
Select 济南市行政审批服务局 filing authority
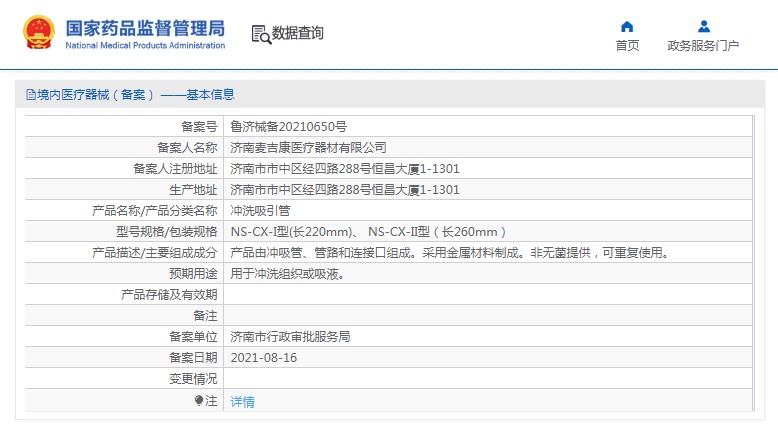[290, 337]
